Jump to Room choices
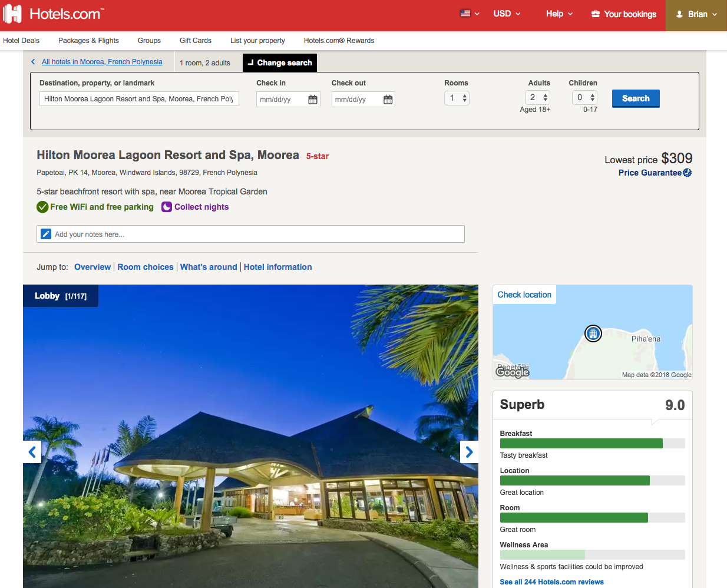Screen dimensions: 727x588 click(x=146, y=267)
